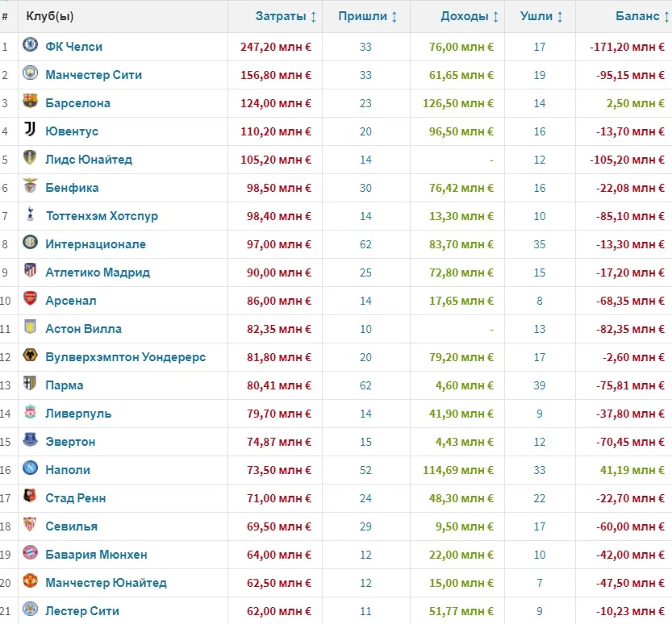Click the Bayern Munich crest icon

(30, 554)
